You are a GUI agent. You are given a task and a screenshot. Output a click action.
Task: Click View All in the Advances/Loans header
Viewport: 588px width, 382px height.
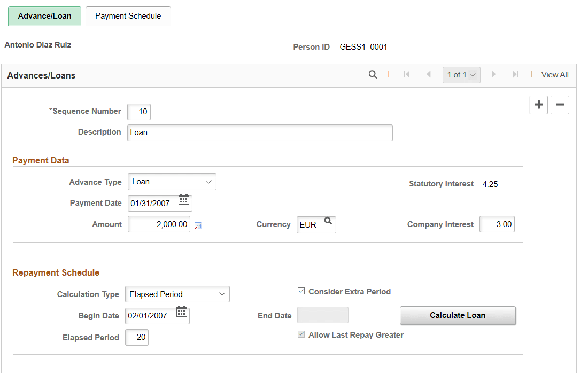554,74
